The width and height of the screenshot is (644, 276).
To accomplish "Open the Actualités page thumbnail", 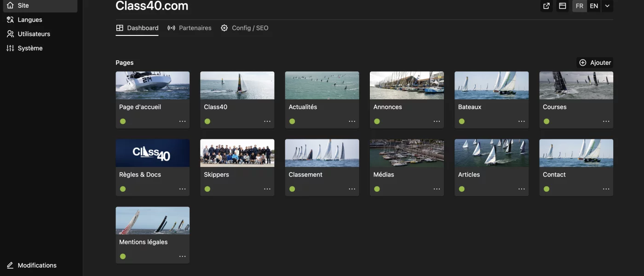I will pyautogui.click(x=322, y=85).
